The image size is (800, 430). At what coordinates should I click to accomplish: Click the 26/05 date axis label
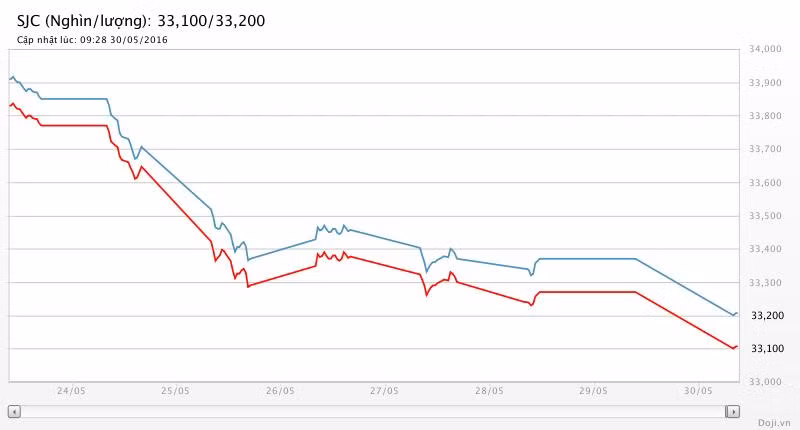280,391
